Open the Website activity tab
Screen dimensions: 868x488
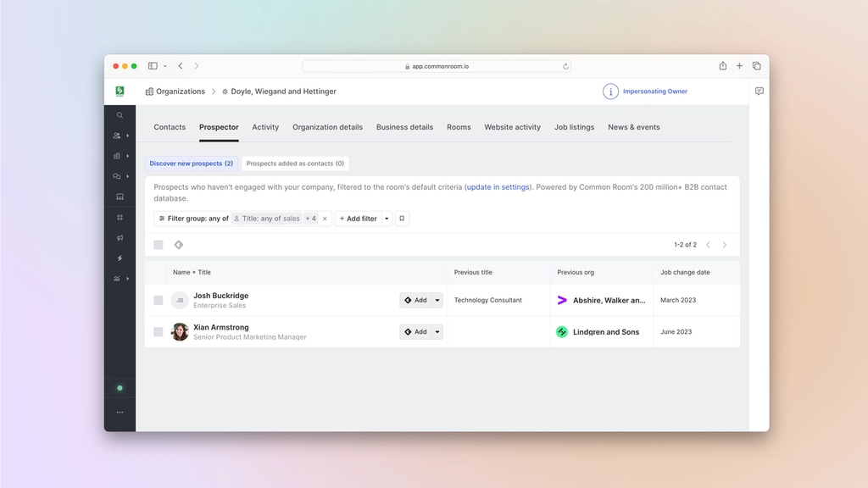512,127
